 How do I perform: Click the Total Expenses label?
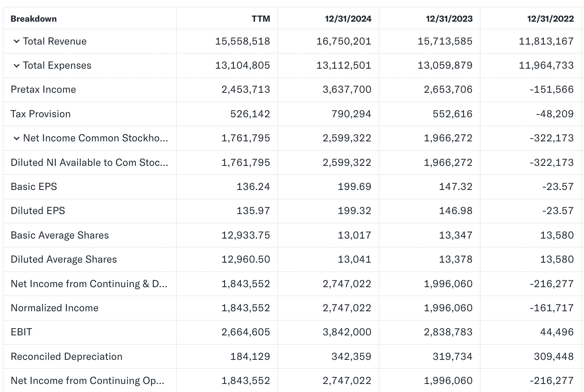coord(57,65)
